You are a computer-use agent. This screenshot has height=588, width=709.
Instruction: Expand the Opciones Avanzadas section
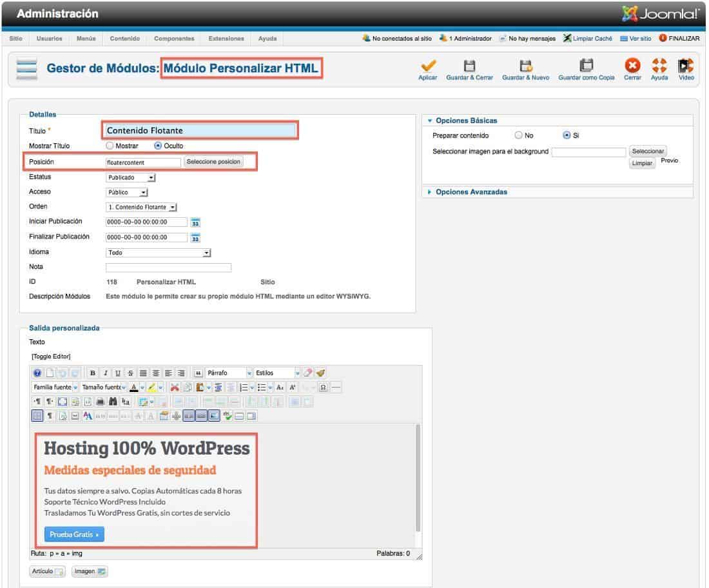pos(471,192)
